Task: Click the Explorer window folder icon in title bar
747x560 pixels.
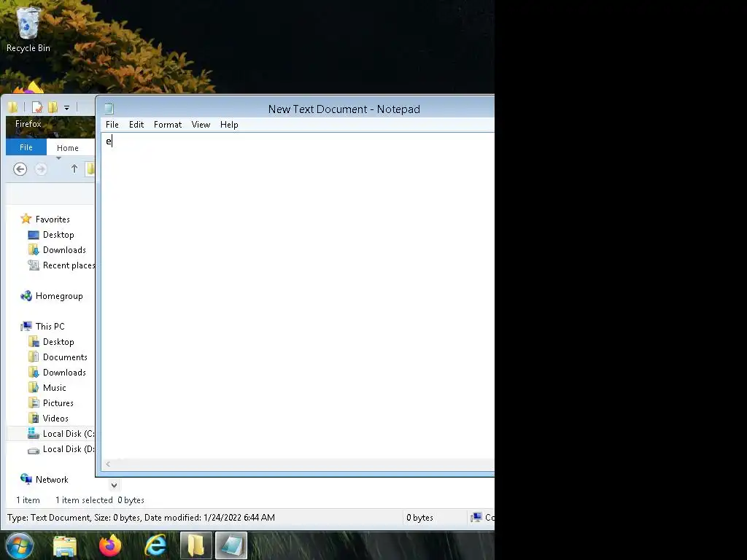Action: 13,108
